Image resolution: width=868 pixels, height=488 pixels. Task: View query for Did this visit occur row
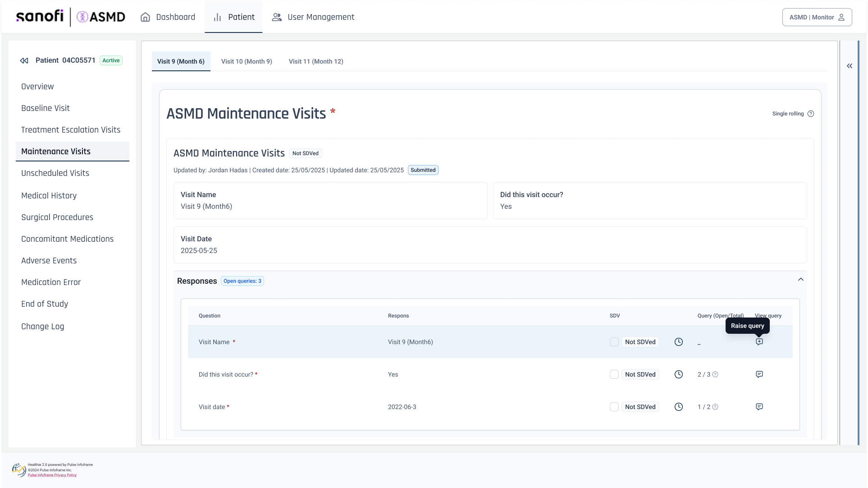pyautogui.click(x=759, y=374)
